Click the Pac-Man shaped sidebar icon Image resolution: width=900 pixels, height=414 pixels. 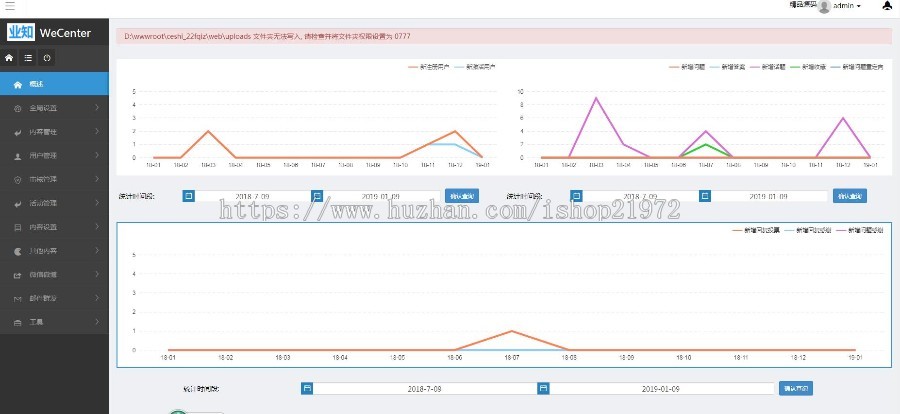coord(17,251)
